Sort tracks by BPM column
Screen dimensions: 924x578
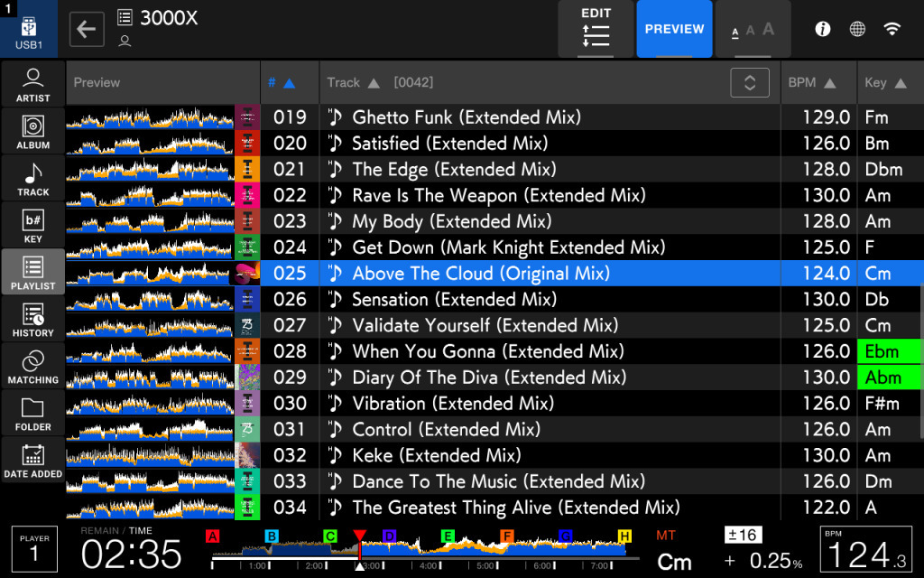coord(811,82)
